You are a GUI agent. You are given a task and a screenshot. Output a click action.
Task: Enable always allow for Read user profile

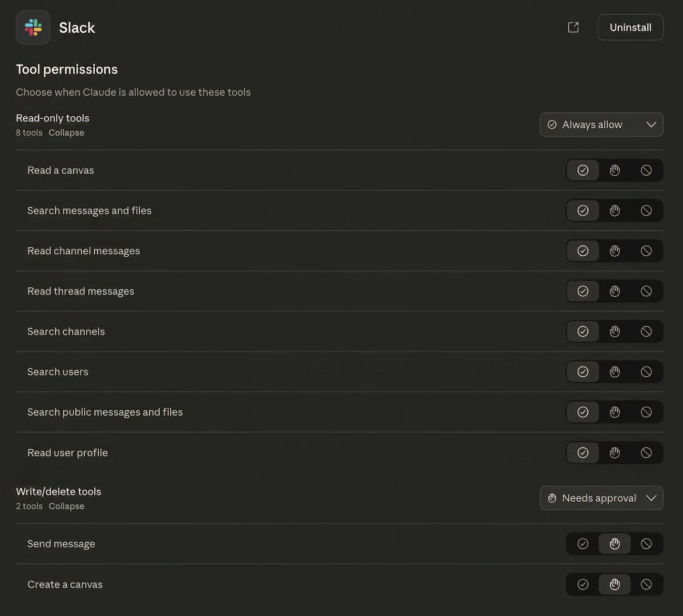583,452
